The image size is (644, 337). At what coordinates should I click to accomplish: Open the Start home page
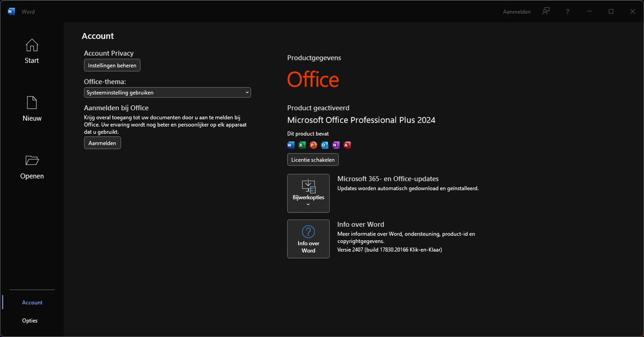(32, 51)
